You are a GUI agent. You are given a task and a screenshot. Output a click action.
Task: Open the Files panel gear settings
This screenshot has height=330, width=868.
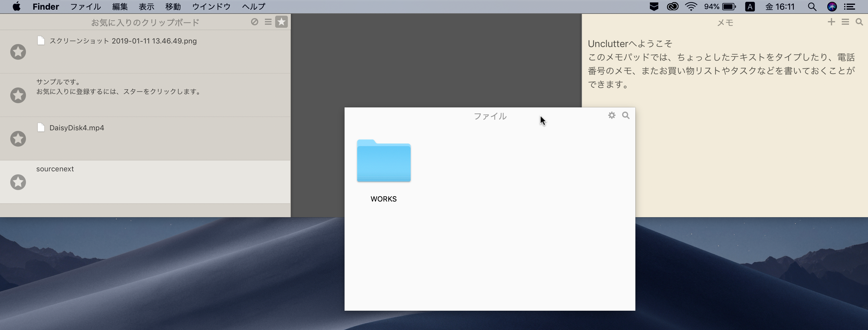click(x=612, y=116)
